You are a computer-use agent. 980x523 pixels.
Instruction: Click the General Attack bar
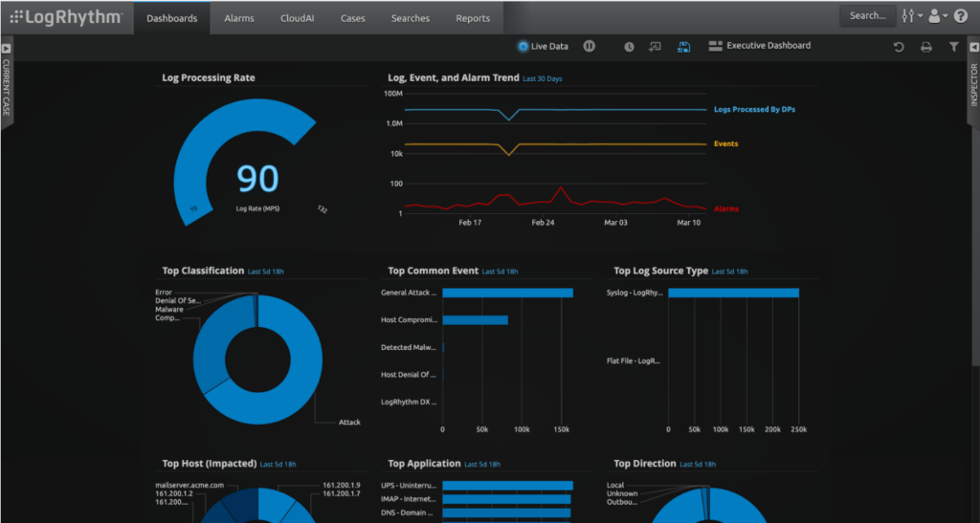coord(507,293)
